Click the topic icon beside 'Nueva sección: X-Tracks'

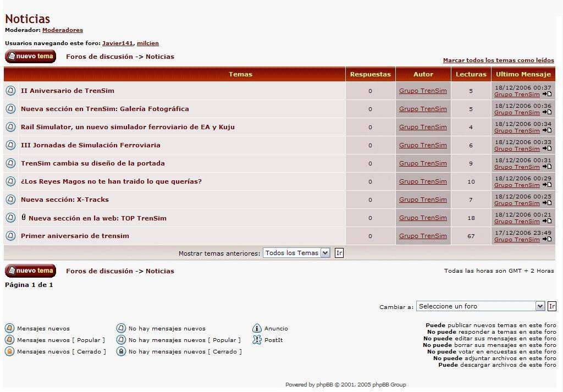(10, 200)
